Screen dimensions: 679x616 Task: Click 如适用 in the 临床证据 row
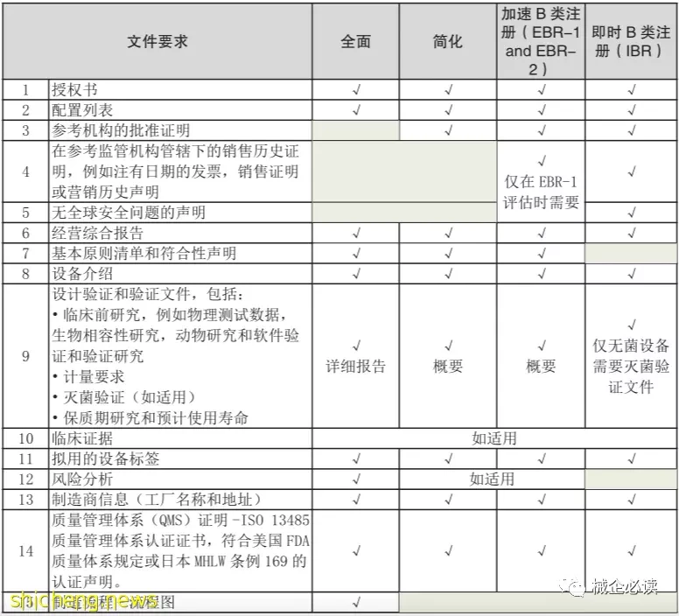pos(494,438)
